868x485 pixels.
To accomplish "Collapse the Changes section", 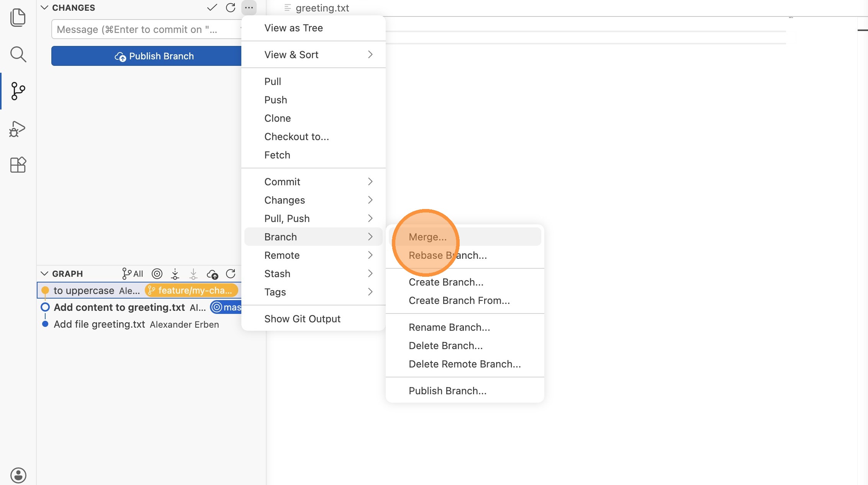I will click(44, 8).
